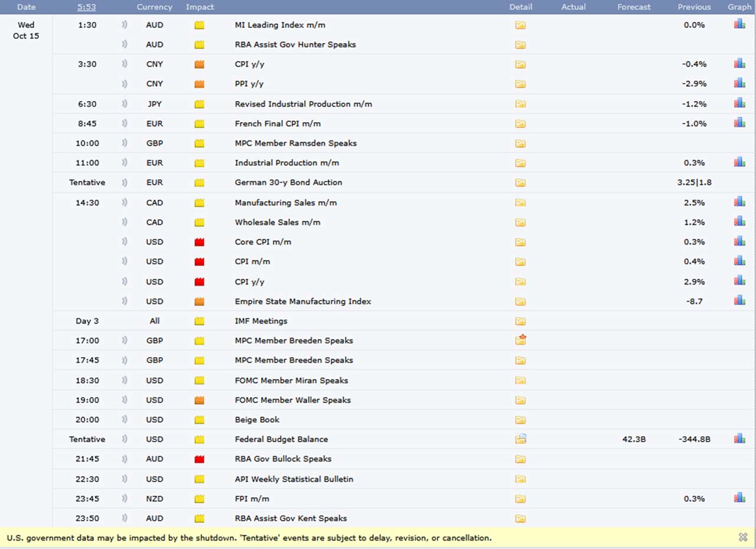The height and width of the screenshot is (549, 756).
Task: Toggle sound alert for Beige Book
Action: pyautogui.click(x=125, y=420)
